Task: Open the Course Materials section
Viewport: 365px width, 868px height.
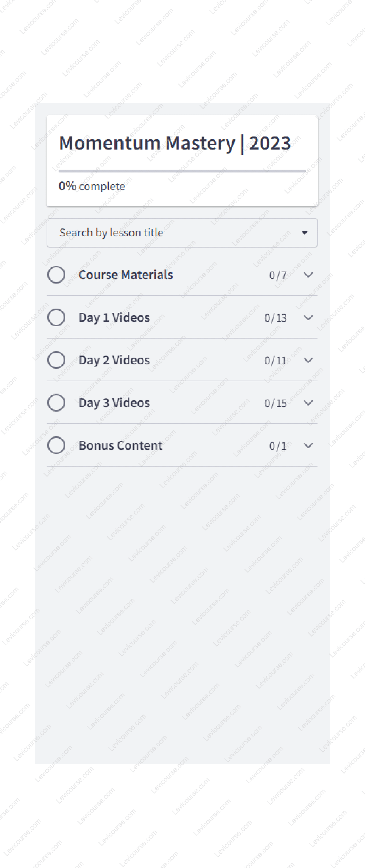Action: 126,275
